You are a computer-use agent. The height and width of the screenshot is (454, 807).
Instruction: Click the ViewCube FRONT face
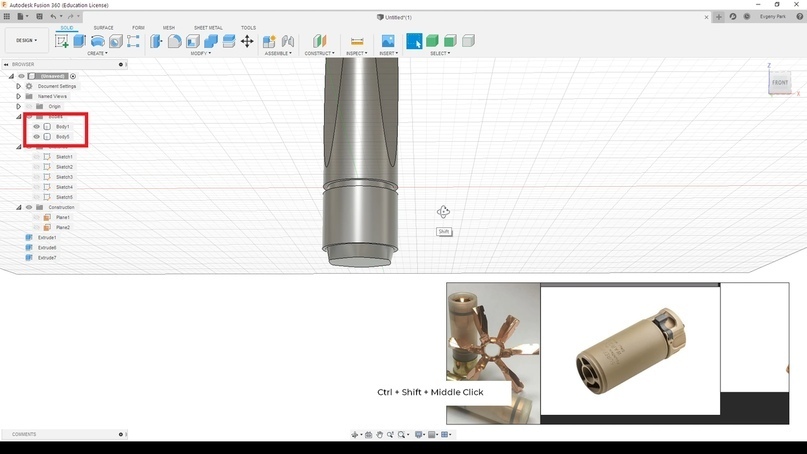[779, 83]
